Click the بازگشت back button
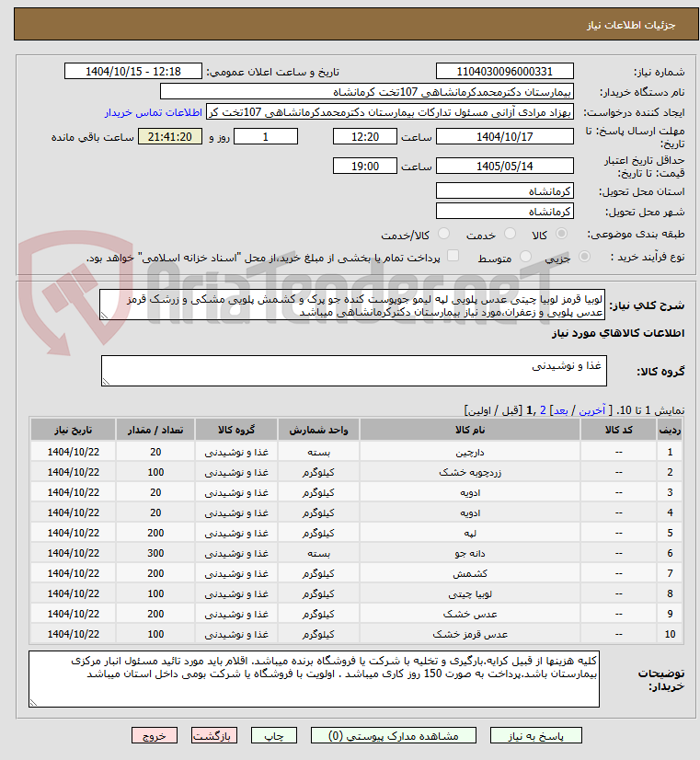The height and width of the screenshot is (760, 700). (x=214, y=735)
